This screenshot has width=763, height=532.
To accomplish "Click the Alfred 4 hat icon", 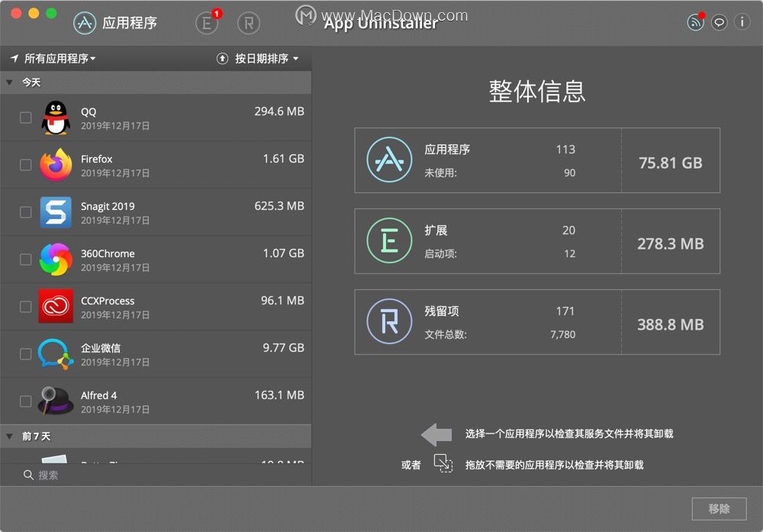I will 56,401.
